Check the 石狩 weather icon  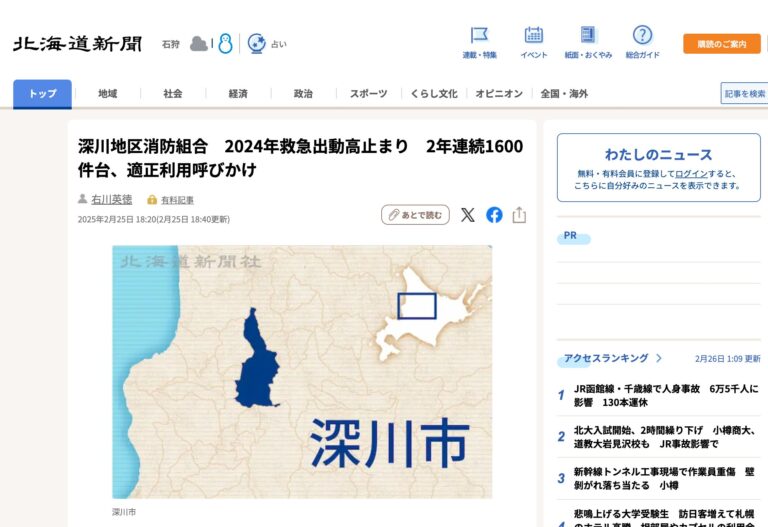coord(199,44)
